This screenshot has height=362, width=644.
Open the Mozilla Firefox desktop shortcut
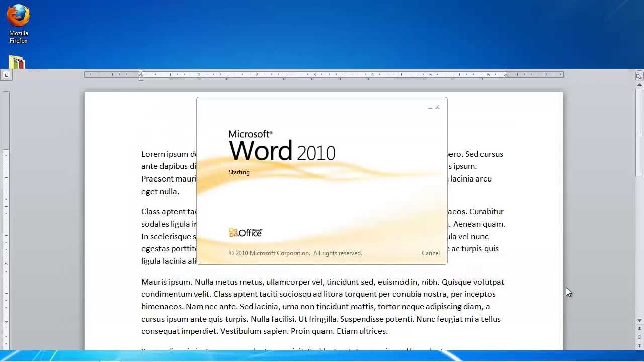[18, 24]
